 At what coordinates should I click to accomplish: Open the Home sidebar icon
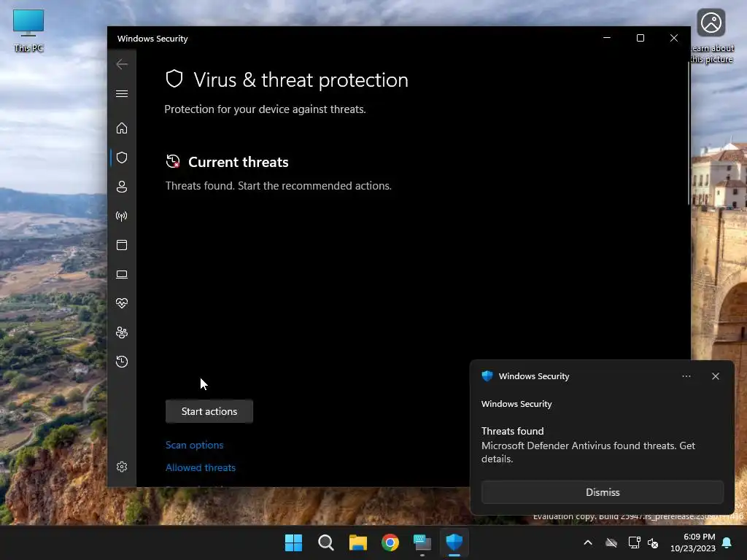coord(122,128)
